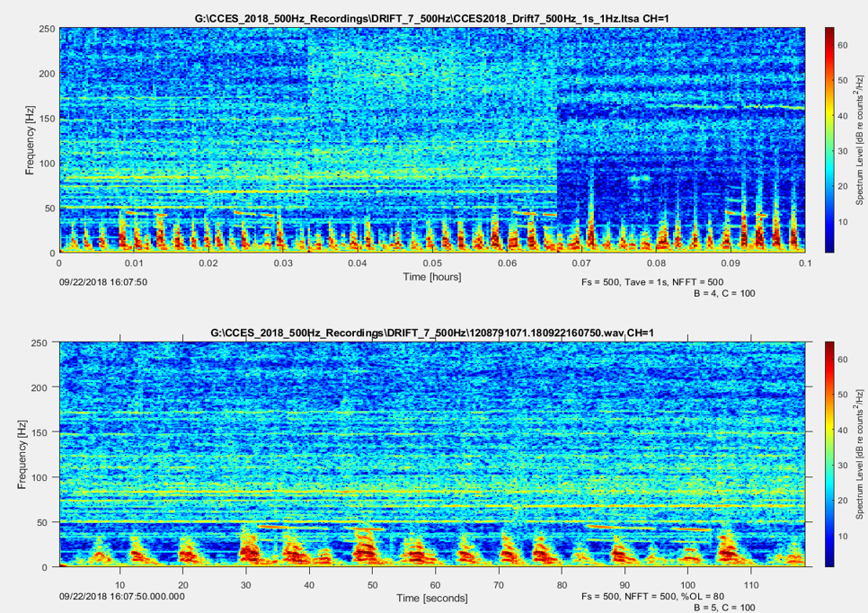Click the bottom spectrogram's colorbar
Viewport: 868px width, 613px height.
[830, 454]
